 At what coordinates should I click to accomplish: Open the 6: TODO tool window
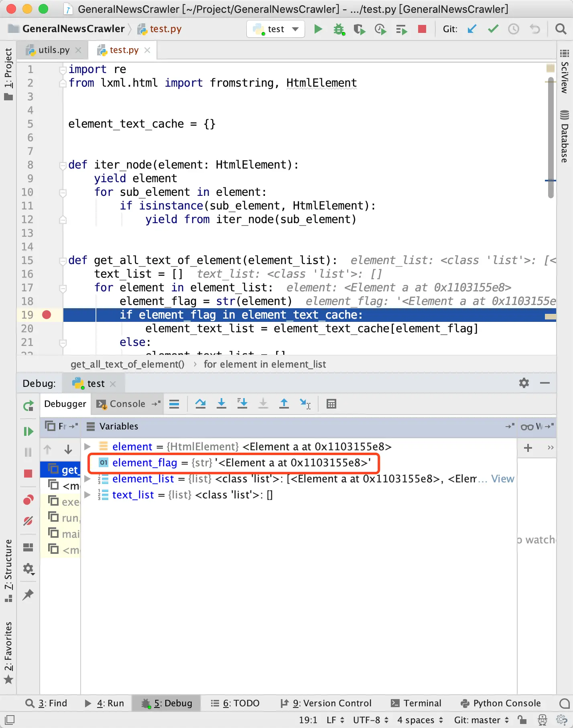click(235, 703)
